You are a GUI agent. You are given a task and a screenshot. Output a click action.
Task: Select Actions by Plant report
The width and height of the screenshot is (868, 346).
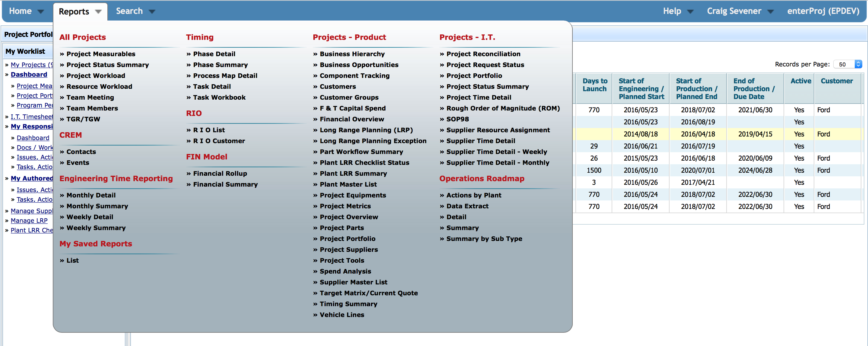(474, 195)
